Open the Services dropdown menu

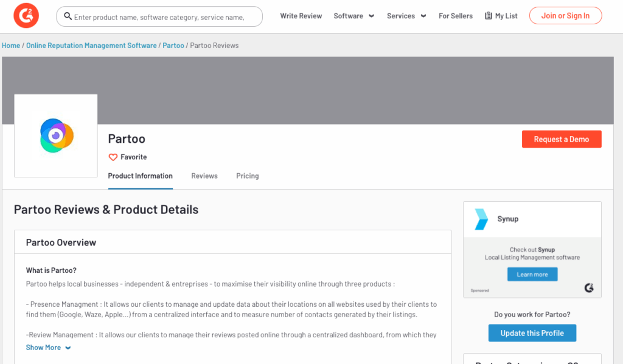pyautogui.click(x=406, y=16)
